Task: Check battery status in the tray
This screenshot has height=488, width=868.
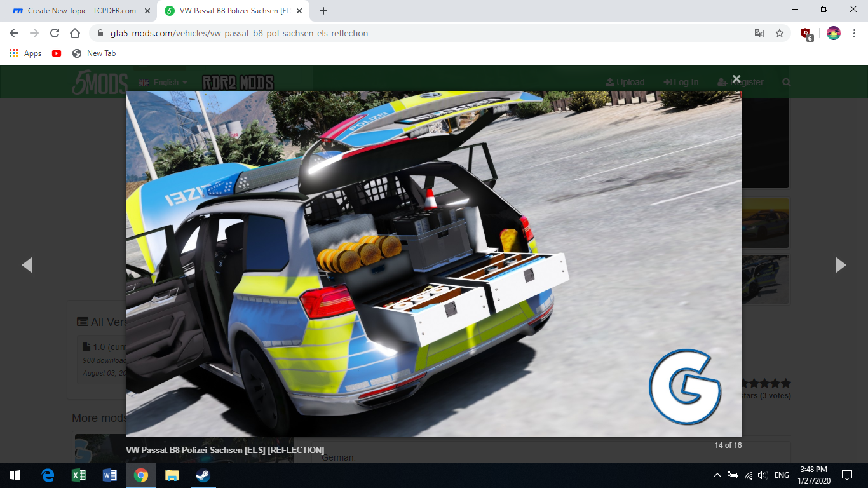Action: point(733,475)
